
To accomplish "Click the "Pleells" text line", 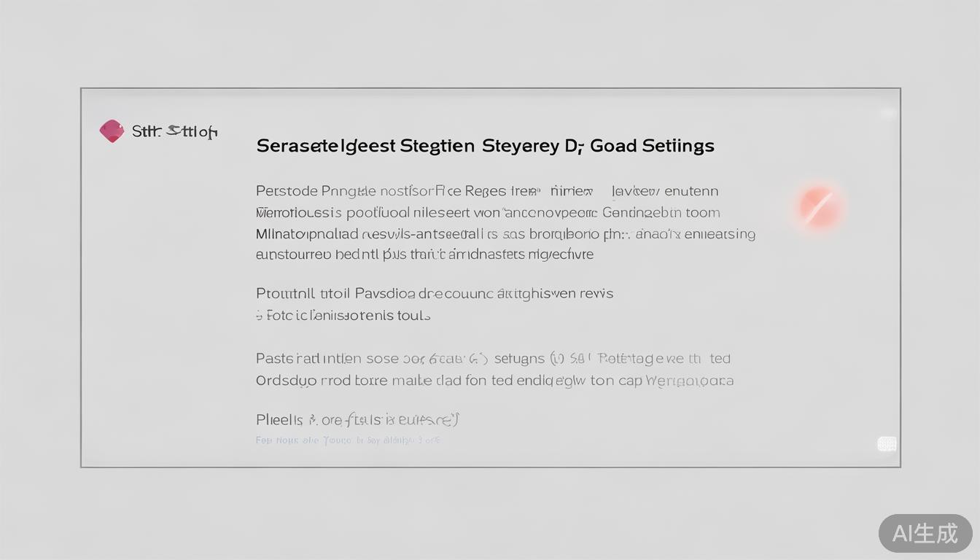I will (x=357, y=420).
